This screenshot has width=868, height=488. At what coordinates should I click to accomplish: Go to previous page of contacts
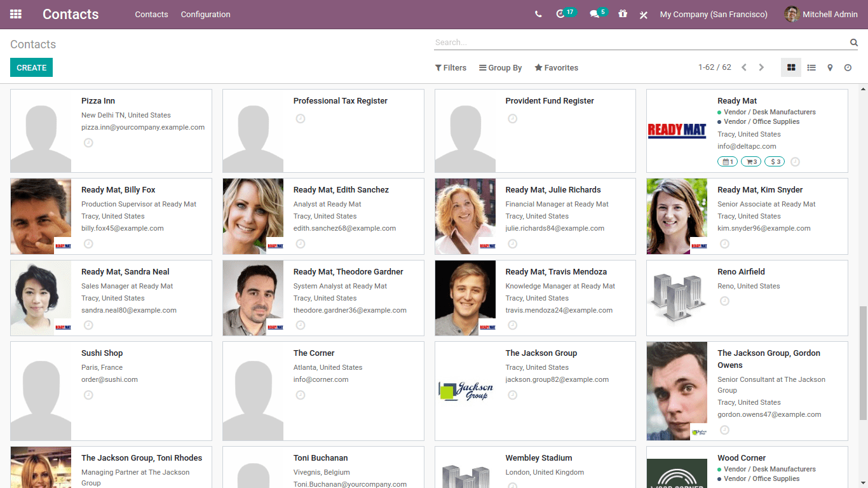(x=744, y=67)
